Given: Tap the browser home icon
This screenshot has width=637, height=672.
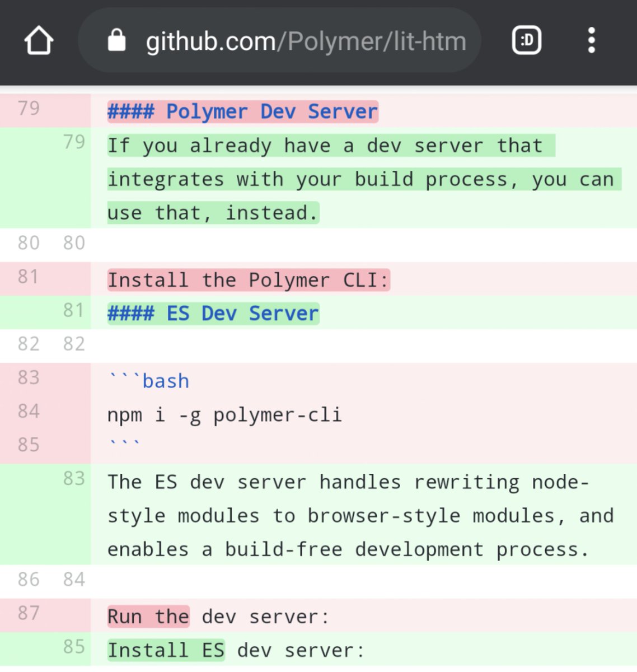Looking at the screenshot, I should (39, 41).
